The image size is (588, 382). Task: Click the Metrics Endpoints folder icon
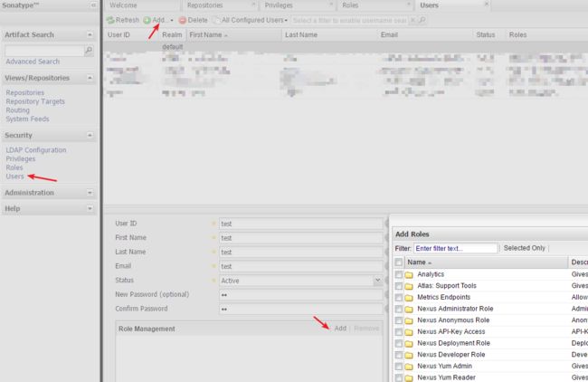pos(409,298)
